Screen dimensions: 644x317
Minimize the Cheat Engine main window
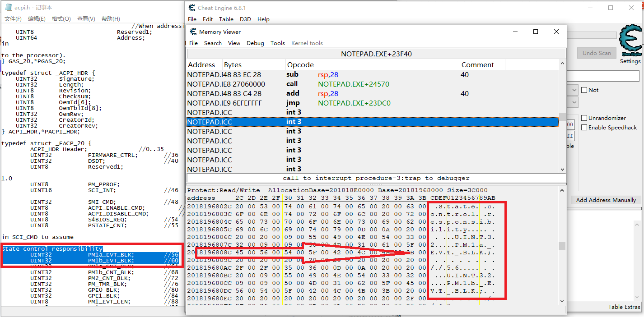pyautogui.click(x=589, y=8)
